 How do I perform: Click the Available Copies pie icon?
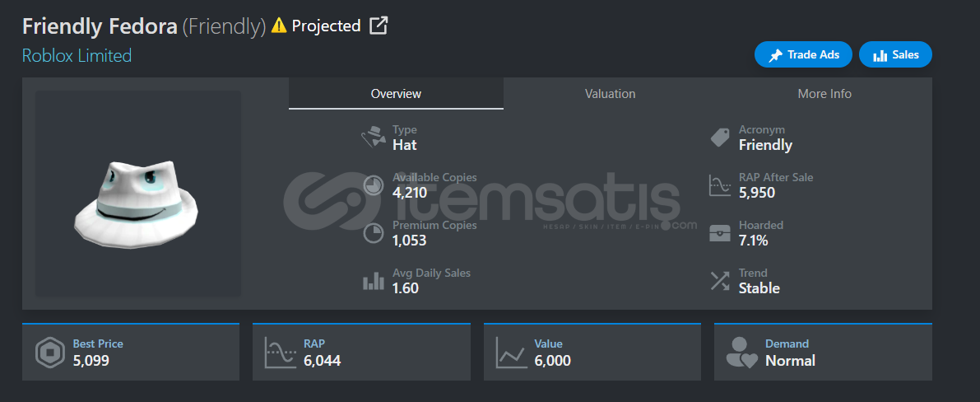pos(374,185)
